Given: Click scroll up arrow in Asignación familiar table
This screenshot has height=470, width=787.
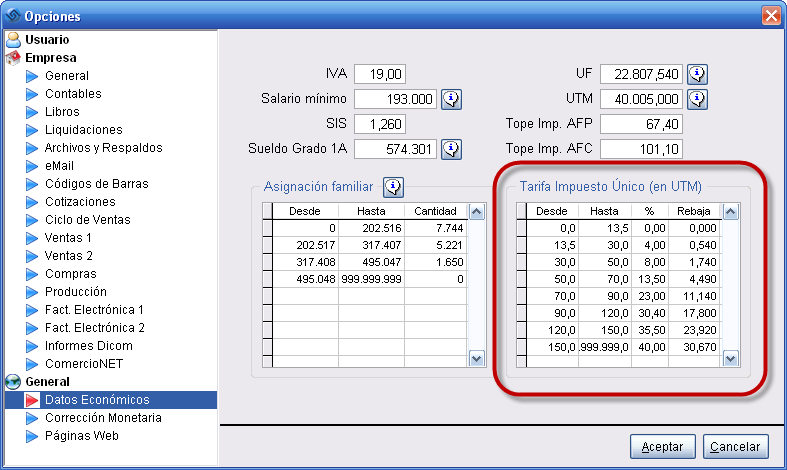Looking at the screenshot, I should 476,211.
